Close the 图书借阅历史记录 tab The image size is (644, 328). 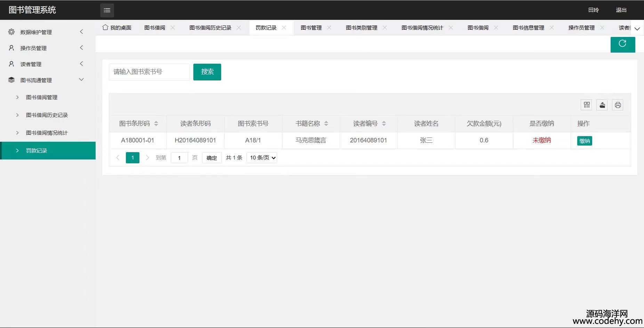239,28
